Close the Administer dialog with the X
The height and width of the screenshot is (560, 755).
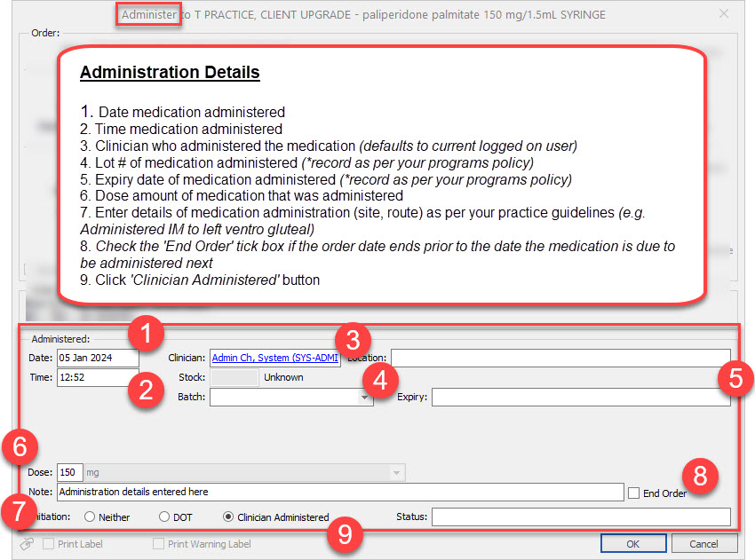723,14
